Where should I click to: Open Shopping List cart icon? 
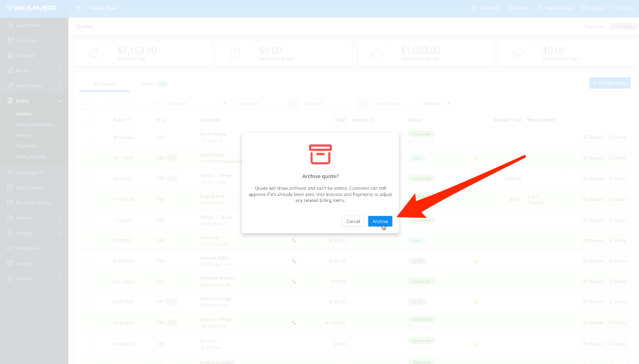[x=10, y=172]
